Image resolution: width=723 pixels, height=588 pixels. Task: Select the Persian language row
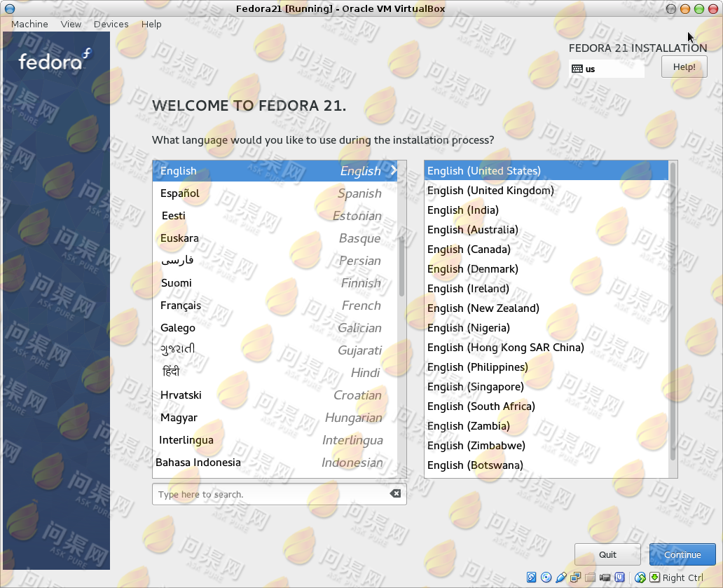(x=275, y=261)
